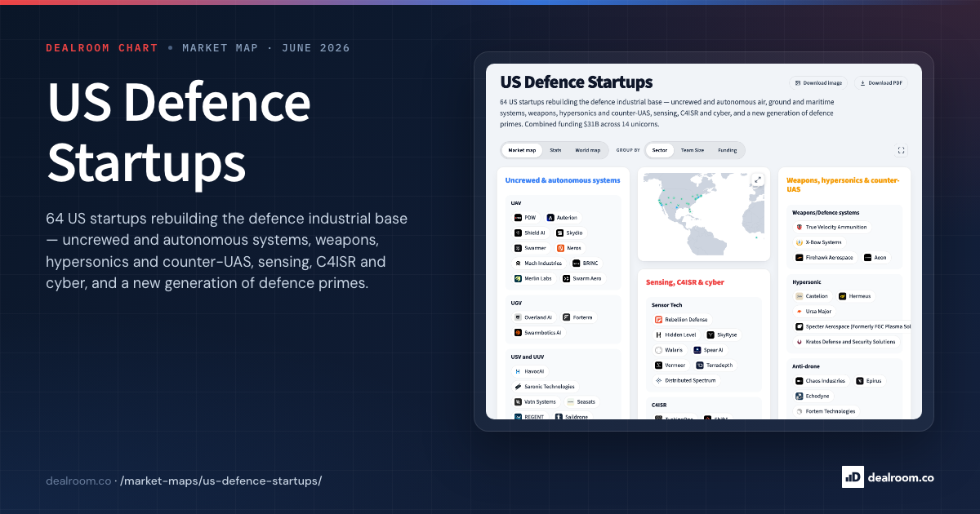Viewport: 980px width, 514px height.
Task: Click the SkyRyse chip
Action: (722, 335)
